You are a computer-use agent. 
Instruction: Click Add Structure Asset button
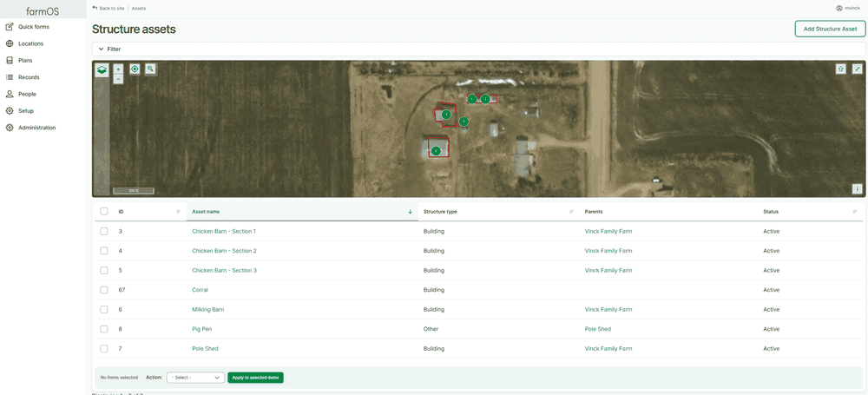pos(829,29)
